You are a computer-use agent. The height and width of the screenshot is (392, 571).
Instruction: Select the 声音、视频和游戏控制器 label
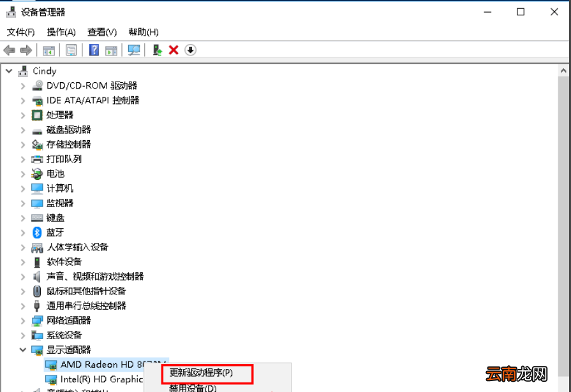(95, 277)
